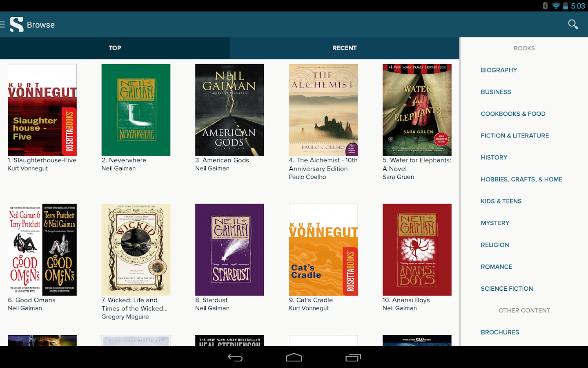Tap author Sara Gruen
The image size is (588, 368).
coord(398,177)
